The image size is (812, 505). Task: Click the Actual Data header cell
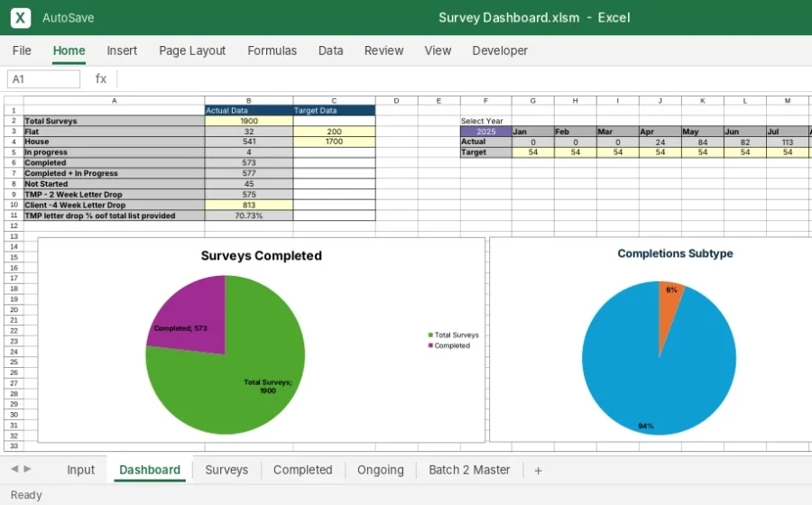[x=249, y=110]
